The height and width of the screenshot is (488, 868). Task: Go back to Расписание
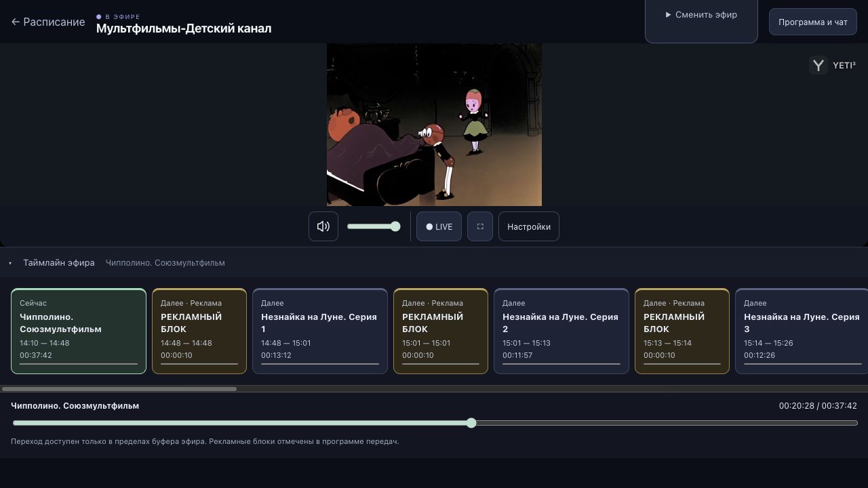[x=48, y=22]
